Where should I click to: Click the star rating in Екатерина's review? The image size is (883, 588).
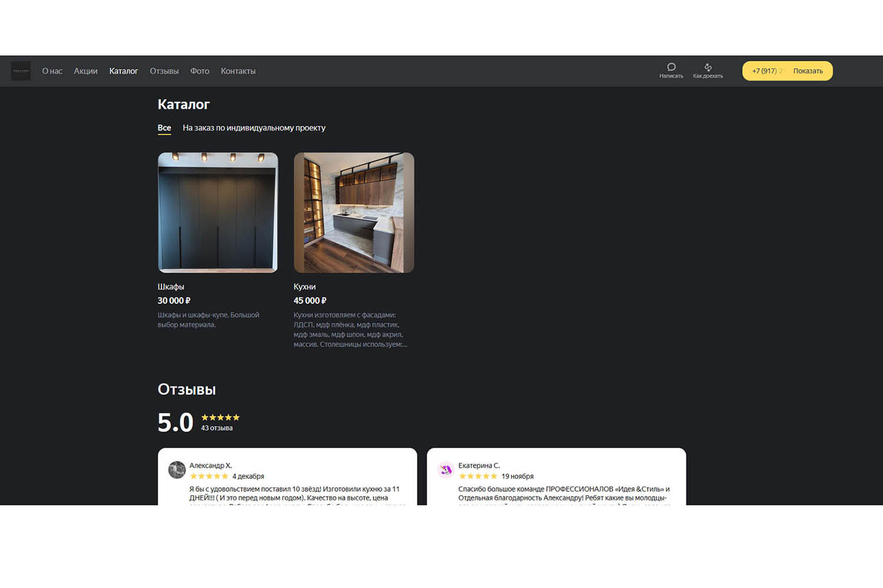click(x=477, y=476)
